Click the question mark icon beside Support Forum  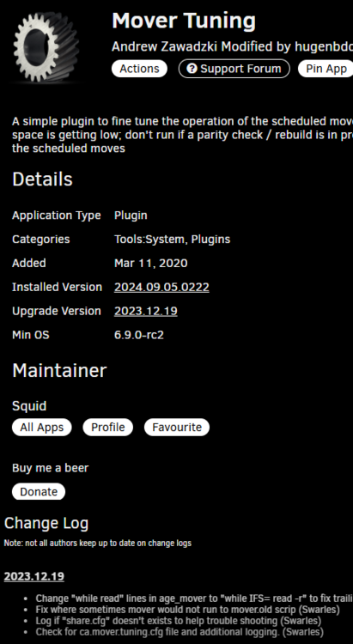(x=192, y=69)
